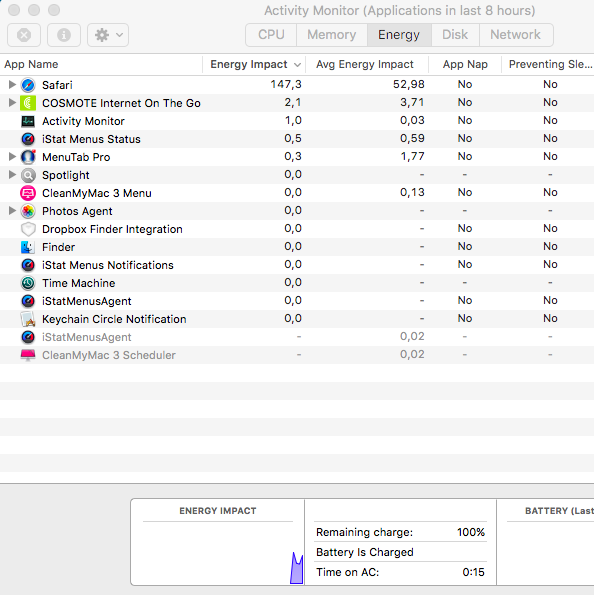Select the Dropbox Finder Integration name
Image resolution: width=594 pixels, height=595 pixels.
(112, 229)
